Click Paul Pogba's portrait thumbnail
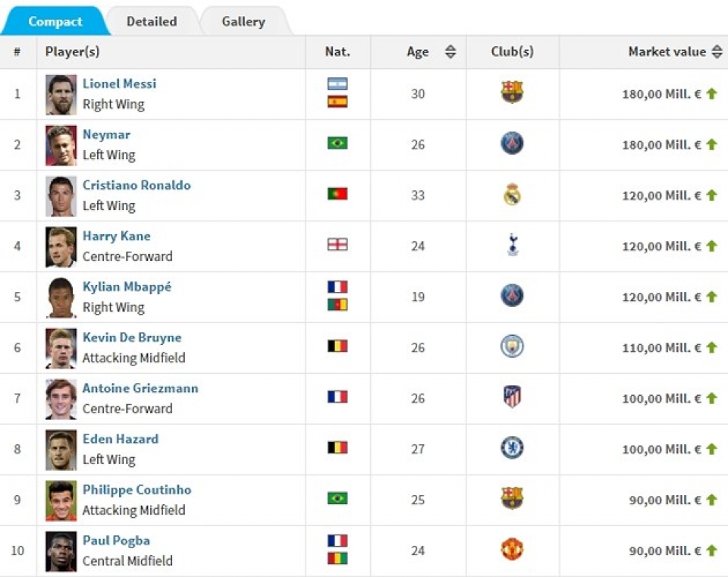The image size is (728, 577). [61, 551]
